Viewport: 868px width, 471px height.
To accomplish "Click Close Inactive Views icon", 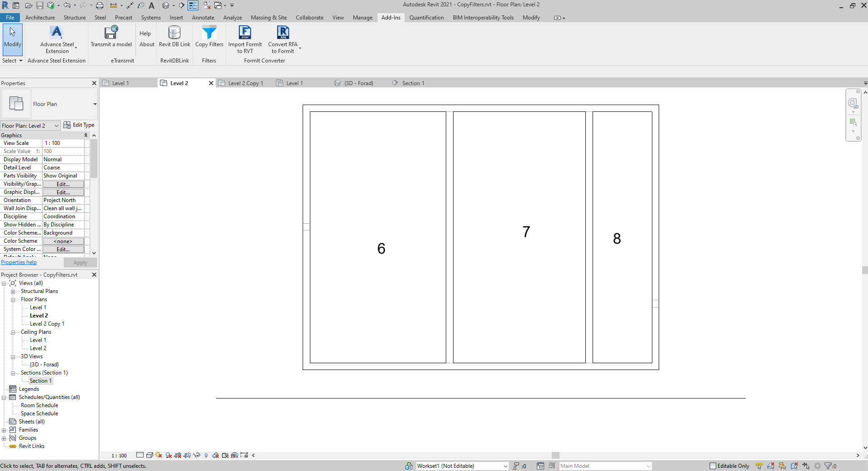I will (x=207, y=5).
